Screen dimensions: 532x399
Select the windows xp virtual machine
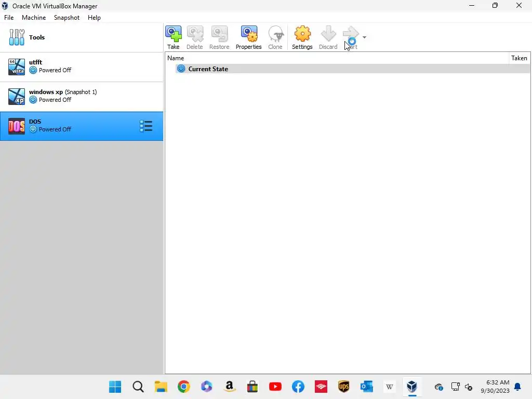click(x=82, y=96)
